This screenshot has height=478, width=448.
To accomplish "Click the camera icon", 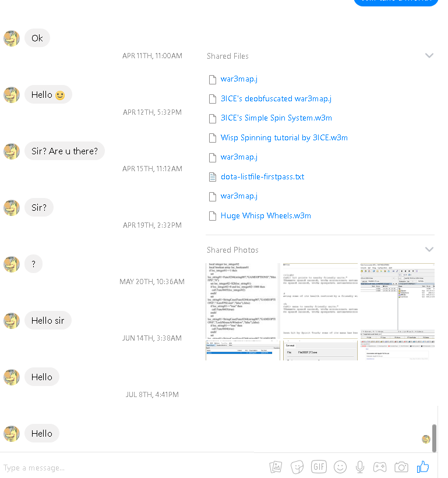I will coord(401,467).
